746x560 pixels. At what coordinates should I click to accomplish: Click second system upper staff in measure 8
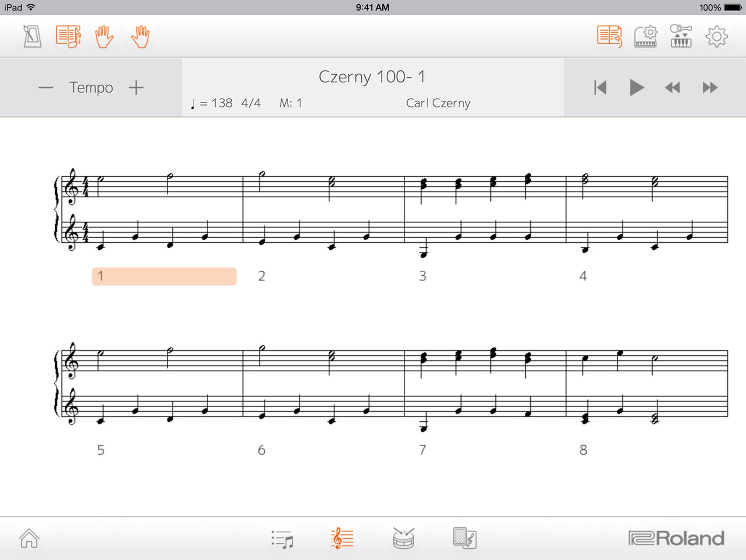point(647,361)
